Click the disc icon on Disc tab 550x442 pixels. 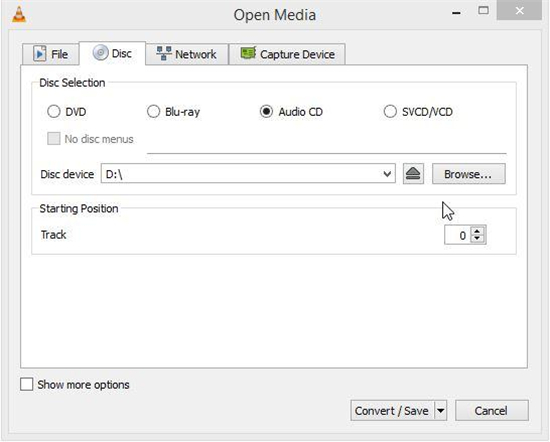pyautogui.click(x=100, y=53)
